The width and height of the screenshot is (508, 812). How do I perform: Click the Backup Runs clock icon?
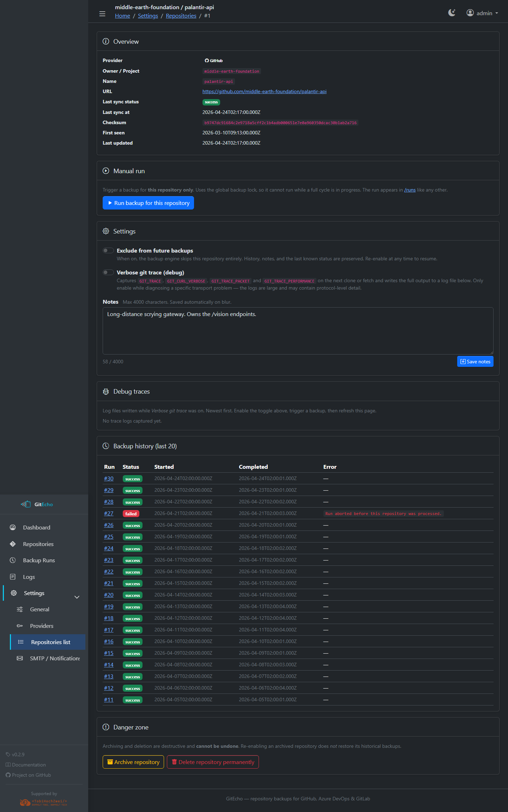pos(13,560)
